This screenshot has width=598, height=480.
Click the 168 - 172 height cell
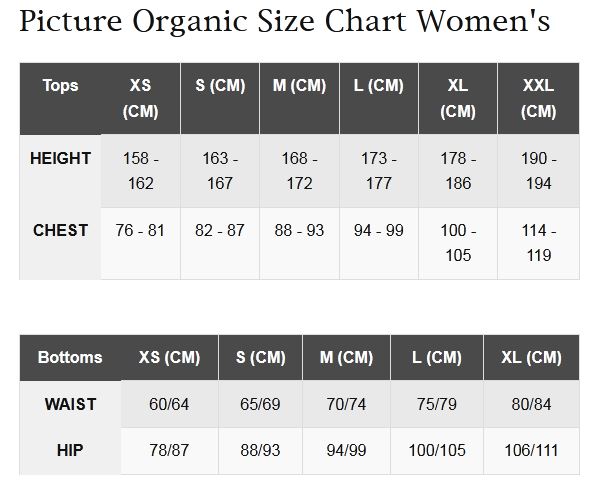[x=299, y=171]
